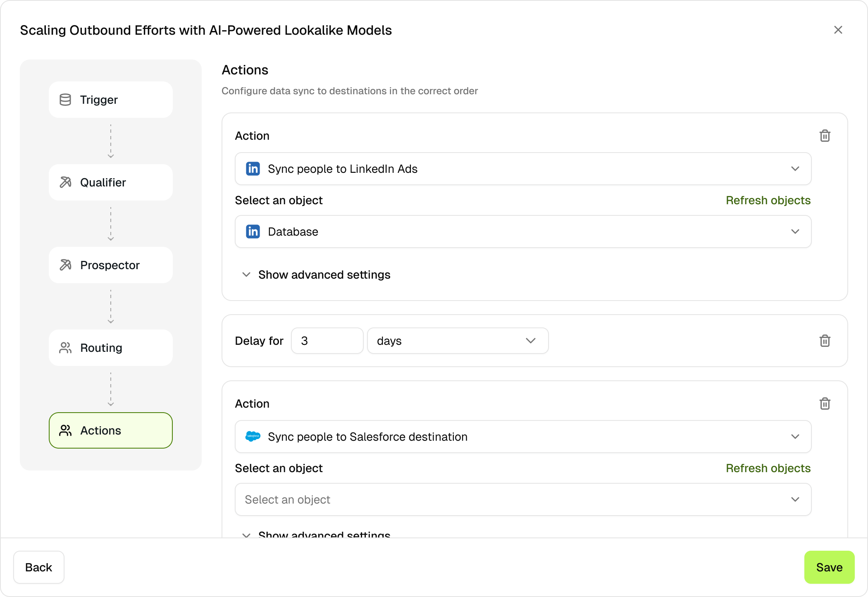Open the days unit dropdown
Screen dimensions: 868x597
click(x=457, y=341)
